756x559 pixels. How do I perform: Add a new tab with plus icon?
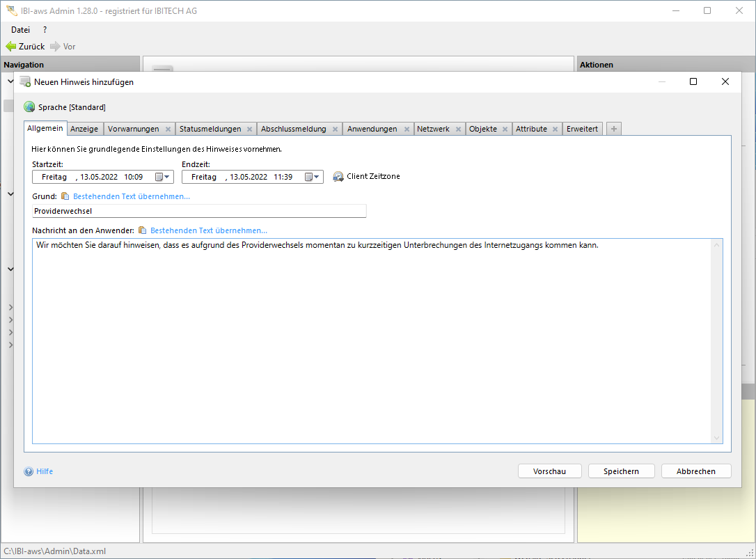pyautogui.click(x=613, y=129)
